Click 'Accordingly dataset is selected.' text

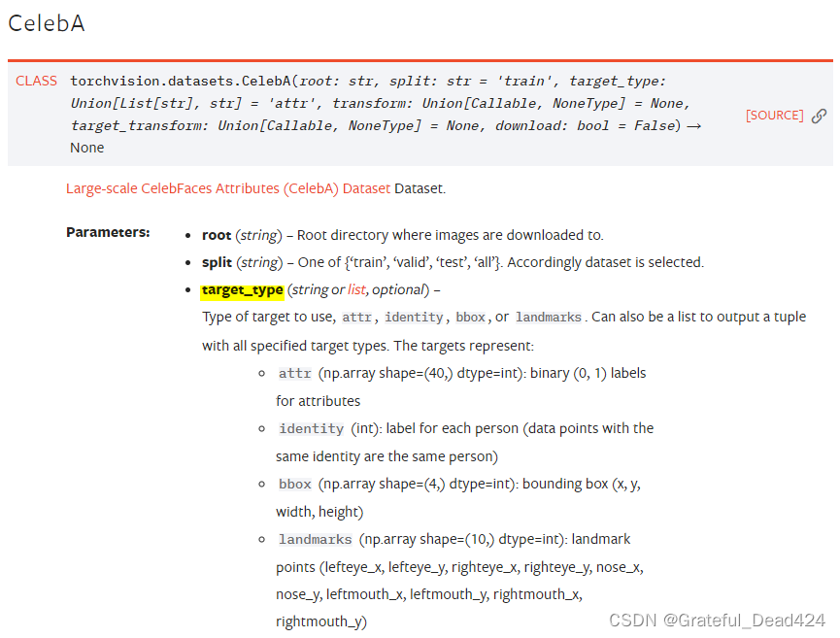point(605,262)
